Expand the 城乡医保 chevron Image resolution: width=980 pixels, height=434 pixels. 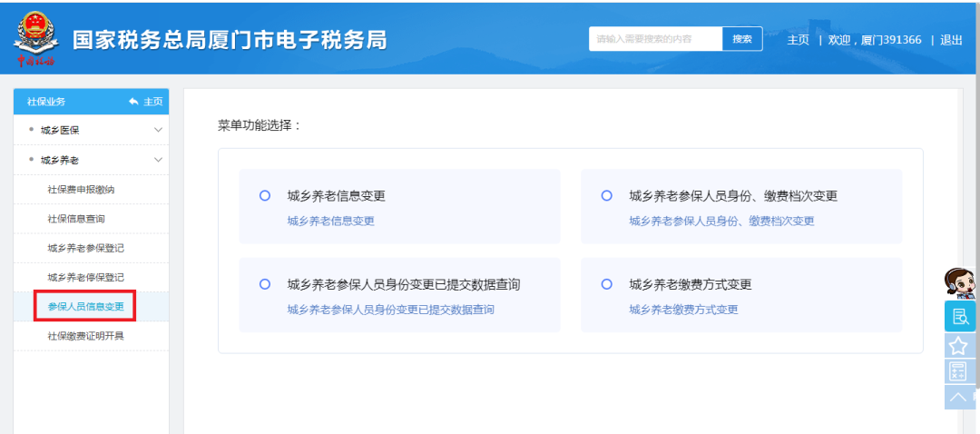[158, 130]
